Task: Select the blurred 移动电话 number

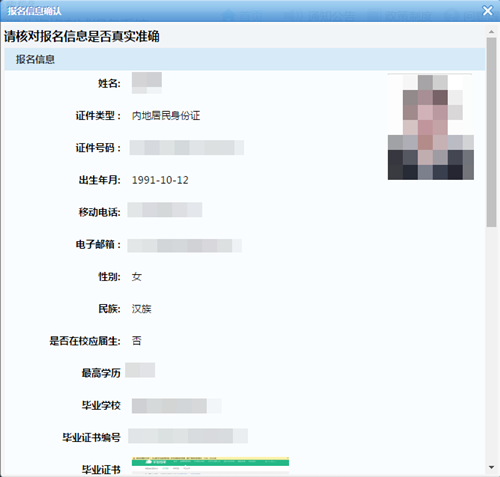Action: click(165, 210)
